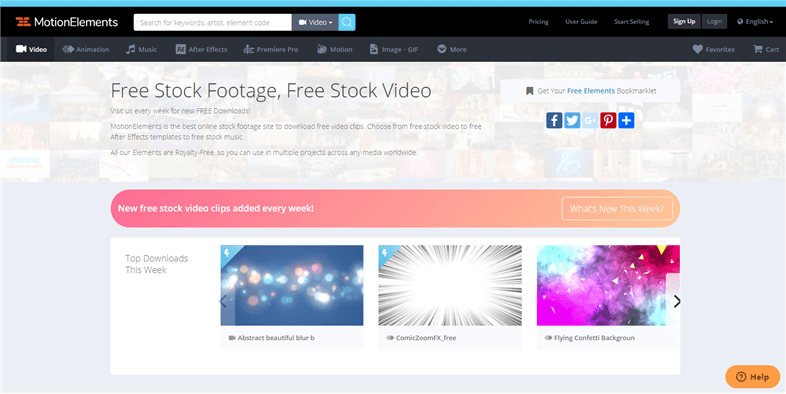Viewport: 786px width, 394px height.
Task: Open the Video category dropdown in search
Action: [x=315, y=22]
